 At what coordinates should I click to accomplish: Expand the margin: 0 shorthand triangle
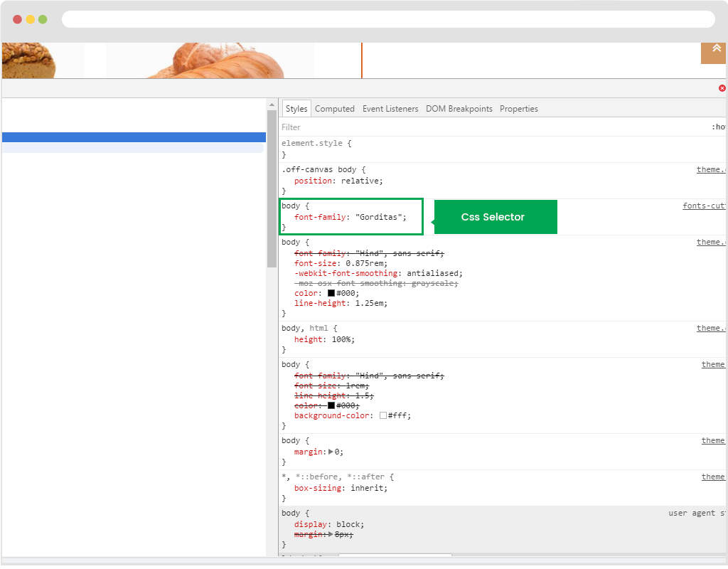click(331, 452)
